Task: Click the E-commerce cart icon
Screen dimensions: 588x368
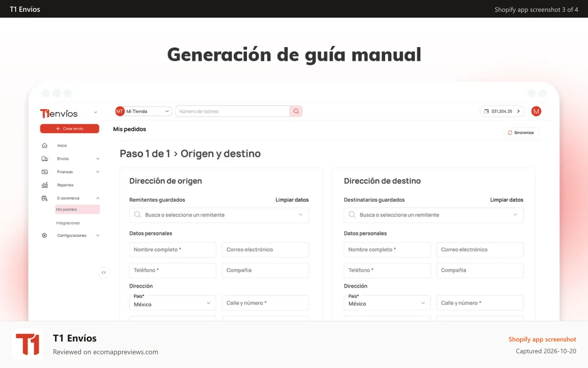Action: point(45,198)
